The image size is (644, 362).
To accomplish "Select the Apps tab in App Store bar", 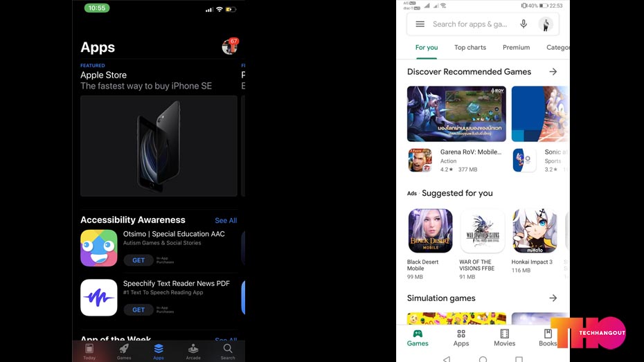I will 159,352.
